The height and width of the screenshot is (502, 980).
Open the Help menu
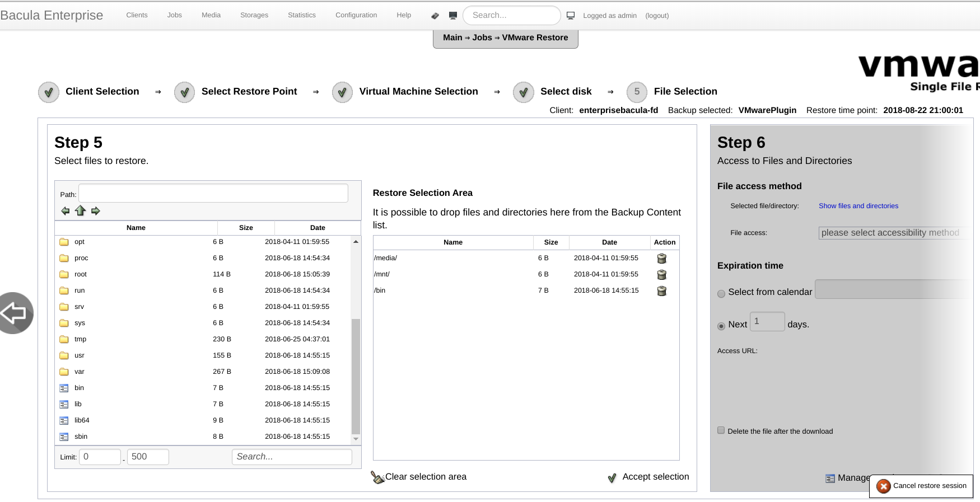(x=404, y=15)
